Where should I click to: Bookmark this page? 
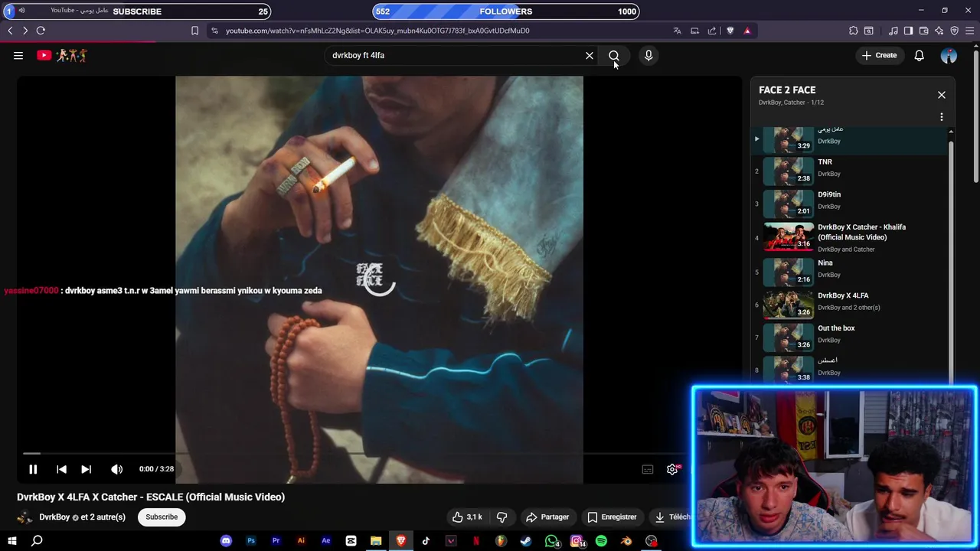click(194, 31)
